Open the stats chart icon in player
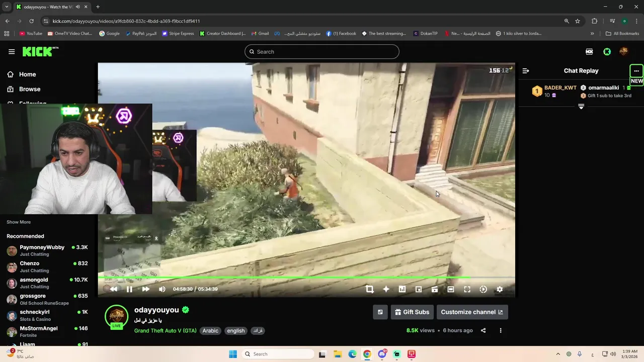The image size is (644, 362). click(402, 289)
